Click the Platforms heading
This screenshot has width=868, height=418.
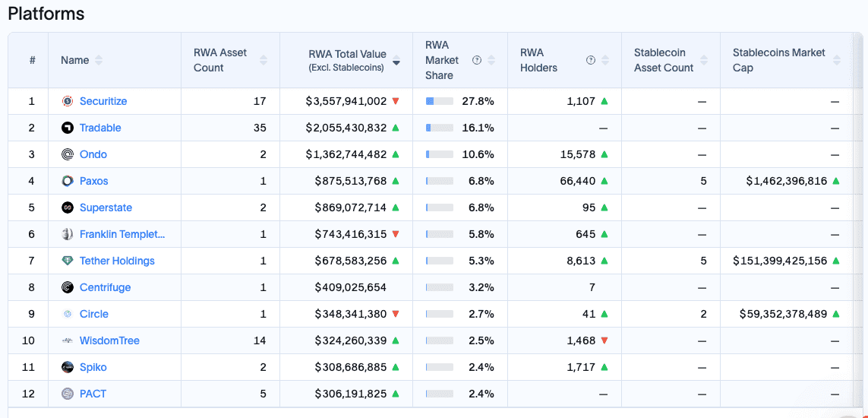(x=46, y=13)
